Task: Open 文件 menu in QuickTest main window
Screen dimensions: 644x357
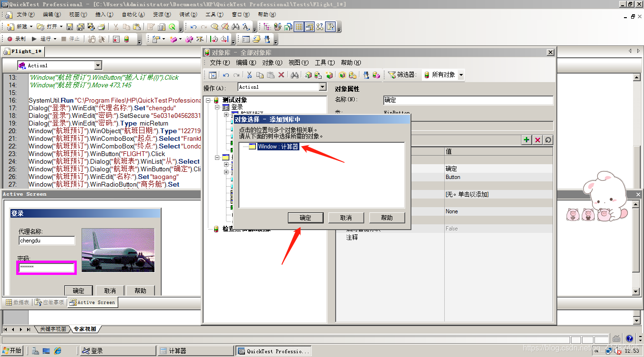Action: click(x=26, y=15)
